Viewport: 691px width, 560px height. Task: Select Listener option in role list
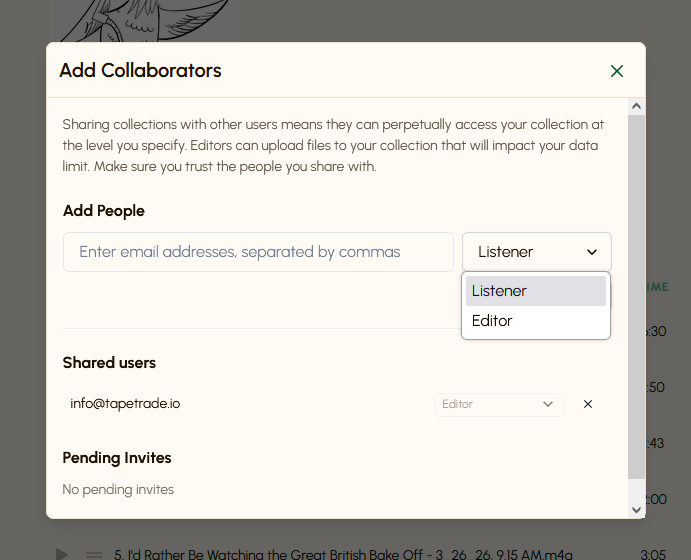(x=535, y=291)
